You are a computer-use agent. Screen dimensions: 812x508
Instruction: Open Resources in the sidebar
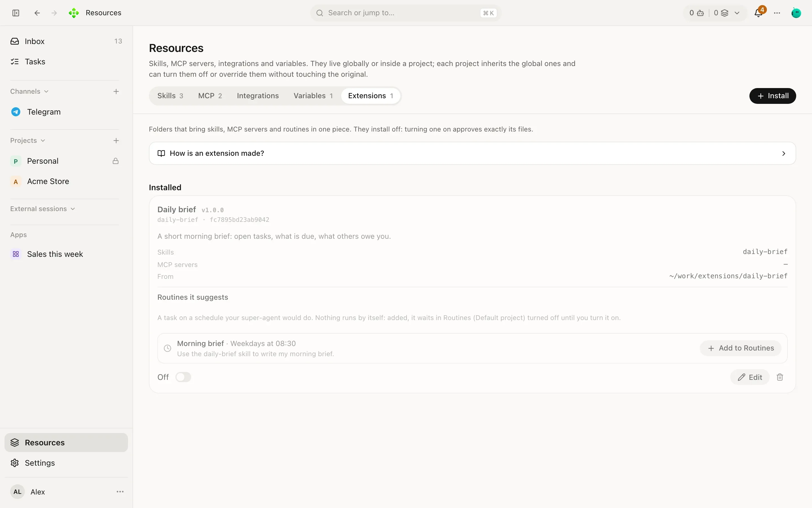[x=66, y=443]
